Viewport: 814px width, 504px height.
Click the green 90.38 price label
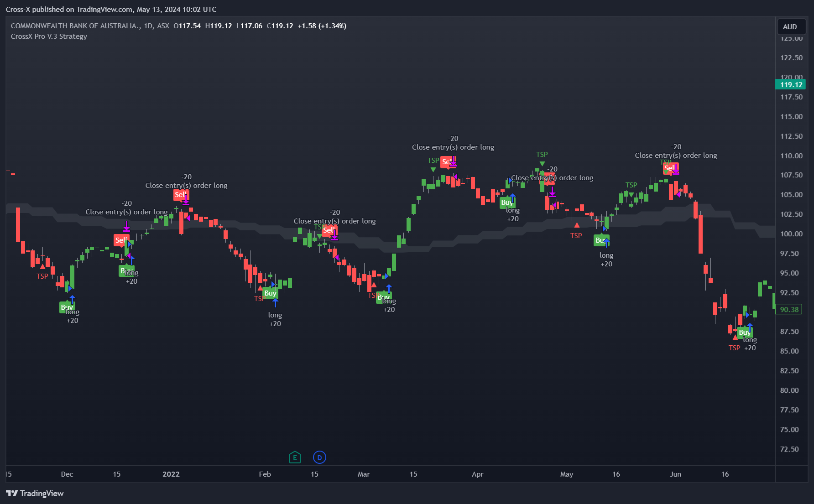click(x=789, y=309)
